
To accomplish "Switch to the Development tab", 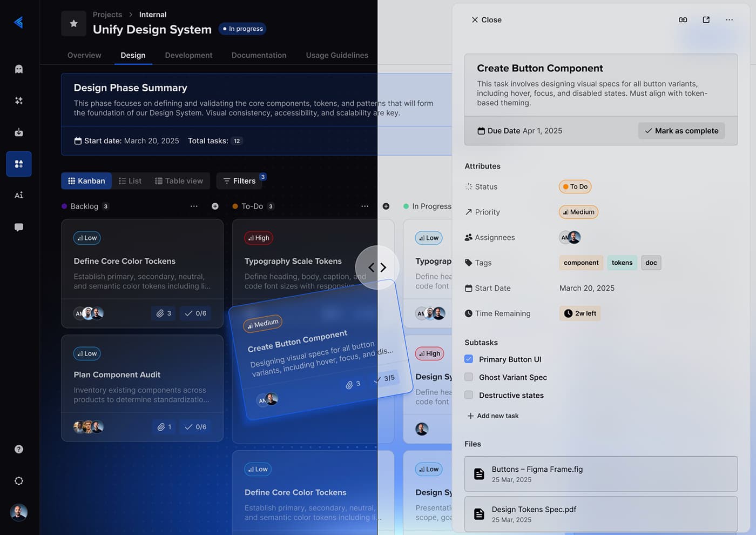I will coord(188,55).
